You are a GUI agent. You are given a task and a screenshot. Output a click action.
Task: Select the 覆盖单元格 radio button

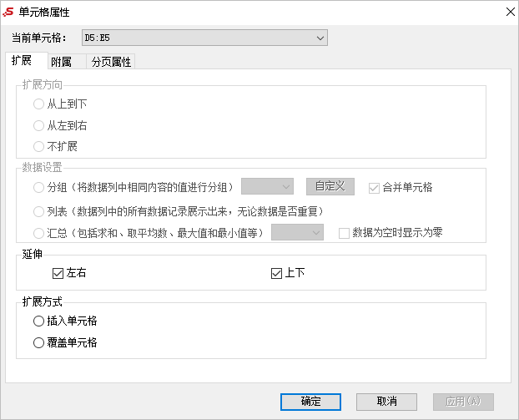pyautogui.click(x=38, y=342)
